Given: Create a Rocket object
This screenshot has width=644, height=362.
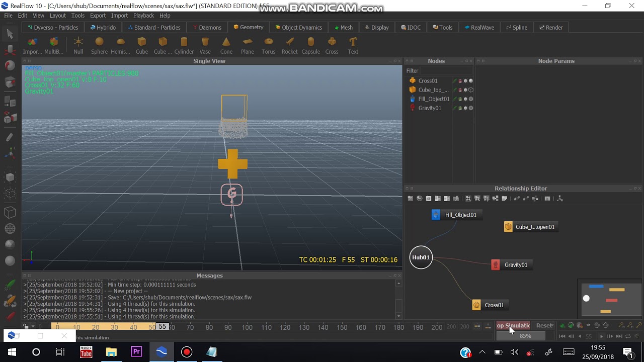Looking at the screenshot, I should (x=289, y=45).
